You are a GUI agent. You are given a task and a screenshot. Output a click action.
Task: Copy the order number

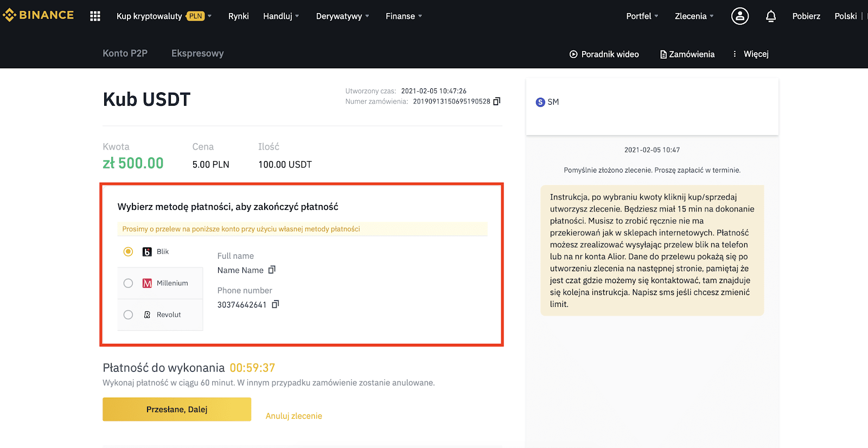[x=497, y=101]
